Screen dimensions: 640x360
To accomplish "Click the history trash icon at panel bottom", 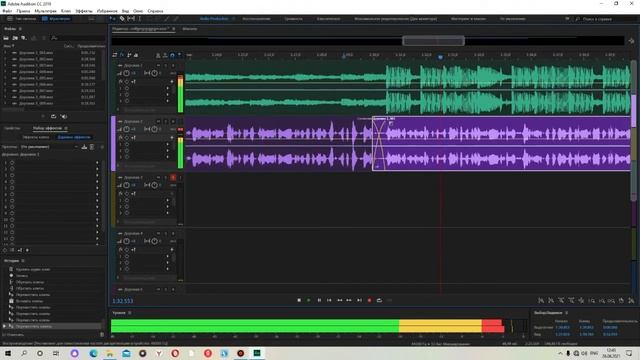I will [x=102, y=335].
